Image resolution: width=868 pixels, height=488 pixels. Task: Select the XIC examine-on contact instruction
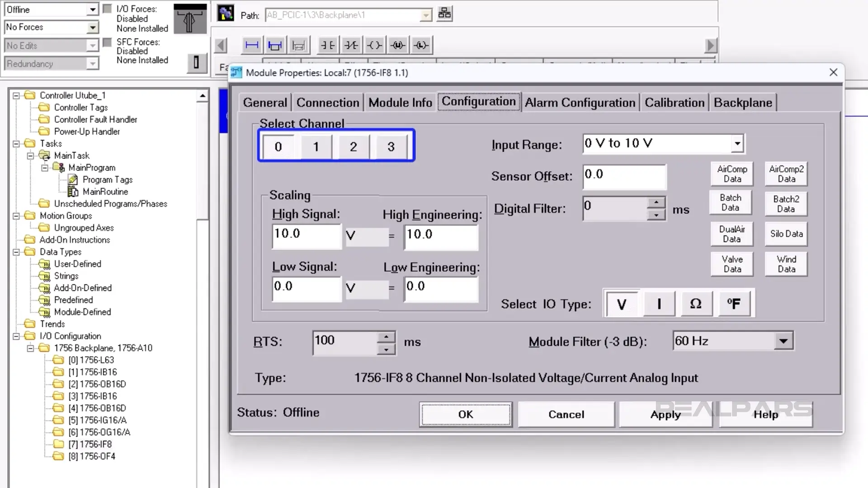pyautogui.click(x=327, y=45)
